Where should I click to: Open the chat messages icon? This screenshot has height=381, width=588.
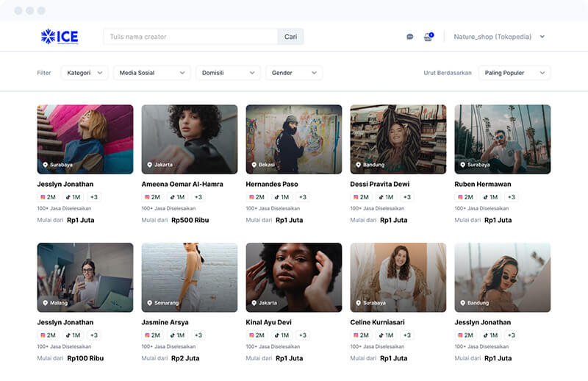[409, 37]
